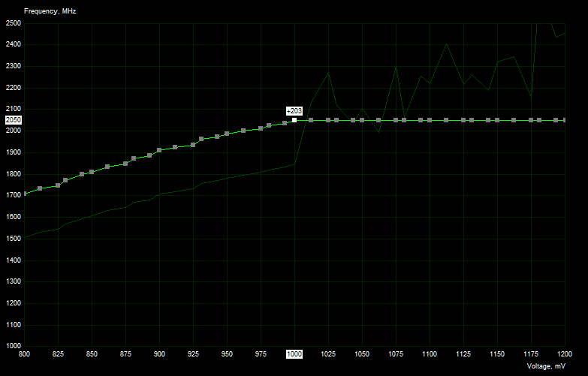Click the 1200 label on the voltage axis
This screenshot has height=376, width=588.
pyautogui.click(x=565, y=354)
